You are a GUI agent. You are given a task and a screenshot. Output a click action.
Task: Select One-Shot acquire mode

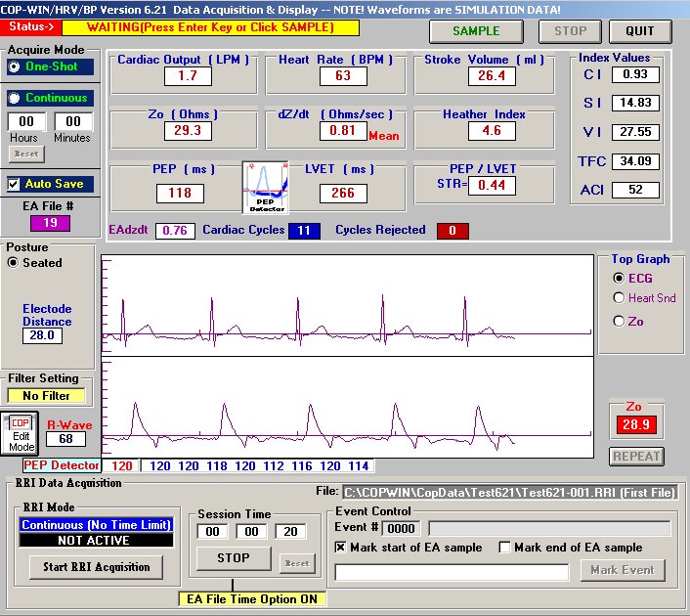(16, 66)
